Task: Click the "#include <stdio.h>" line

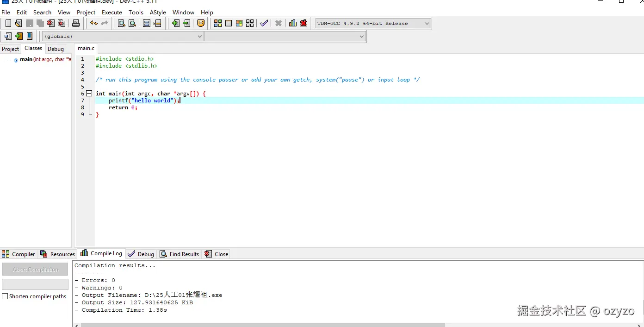Action: [125, 59]
